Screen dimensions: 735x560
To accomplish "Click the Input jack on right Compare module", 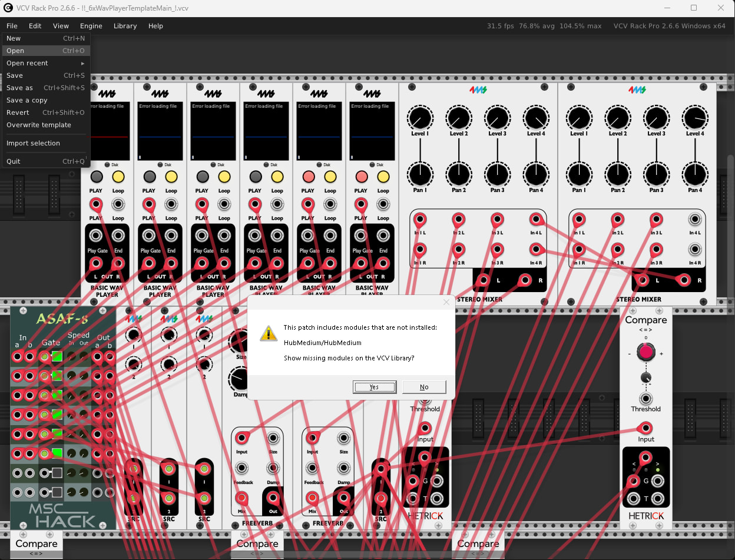I will click(646, 428).
